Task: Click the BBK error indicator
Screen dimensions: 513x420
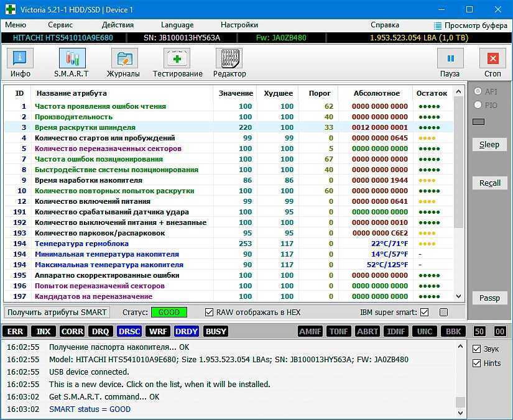Action: pos(453,331)
